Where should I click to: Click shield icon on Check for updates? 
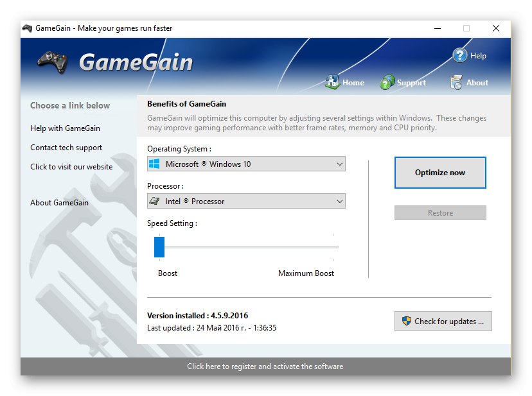click(407, 321)
